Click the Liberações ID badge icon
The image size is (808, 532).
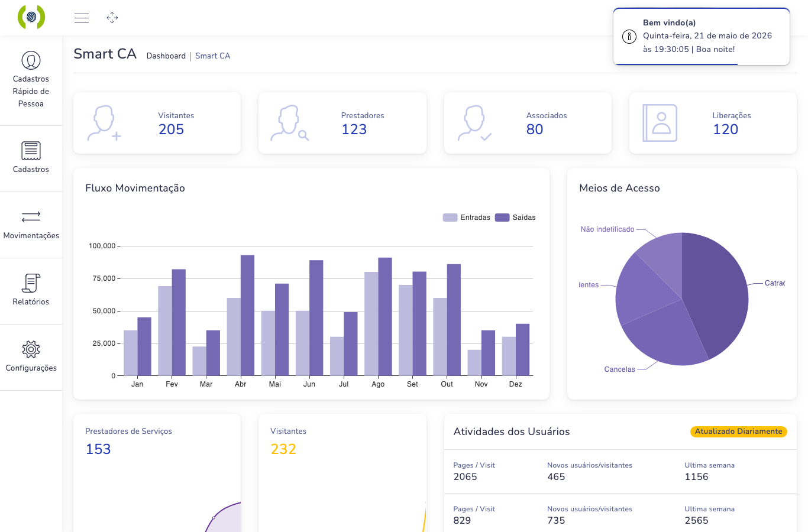point(660,123)
